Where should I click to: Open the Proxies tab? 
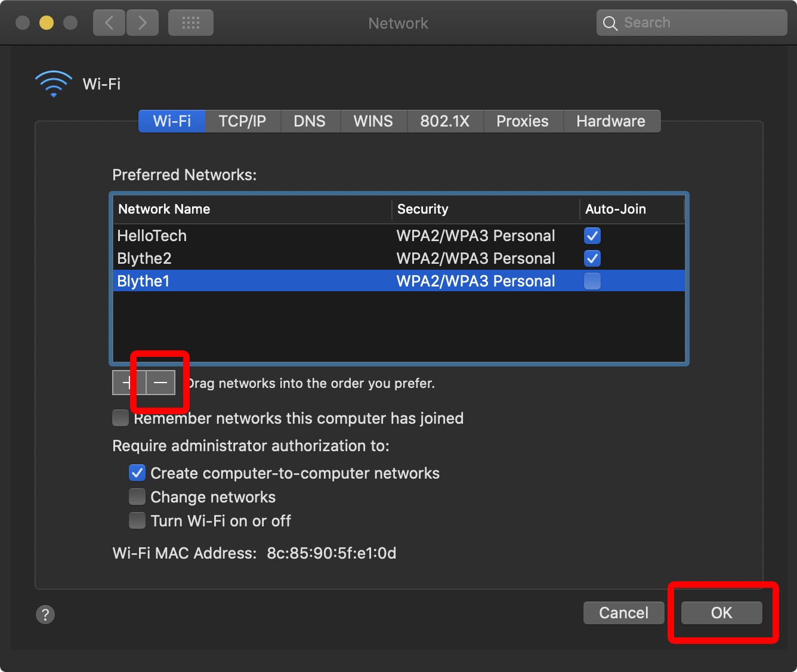[x=522, y=121]
